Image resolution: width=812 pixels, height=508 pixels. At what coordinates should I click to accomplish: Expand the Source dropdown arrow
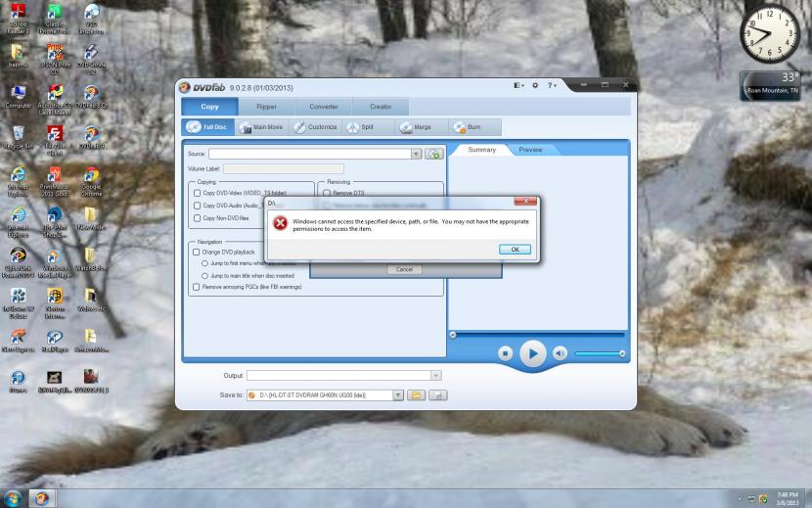point(416,154)
